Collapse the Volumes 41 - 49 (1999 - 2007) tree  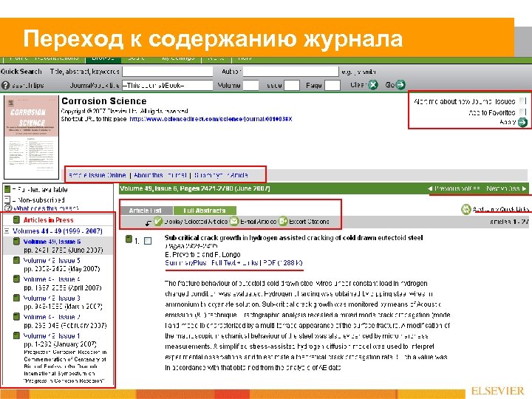click(7, 231)
